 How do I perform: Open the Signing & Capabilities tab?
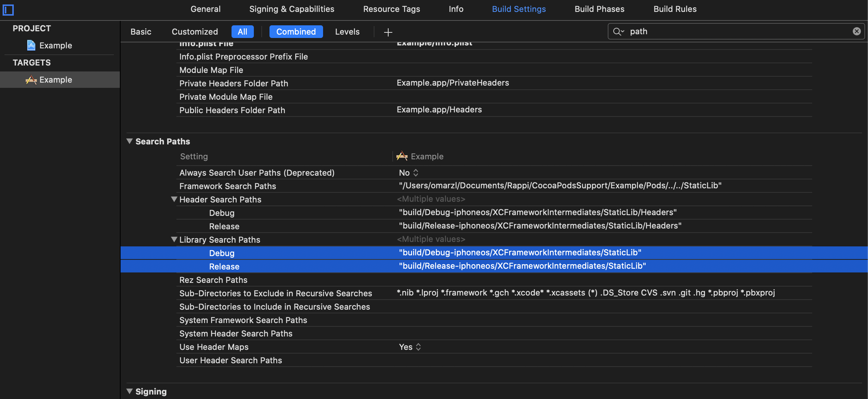point(292,9)
